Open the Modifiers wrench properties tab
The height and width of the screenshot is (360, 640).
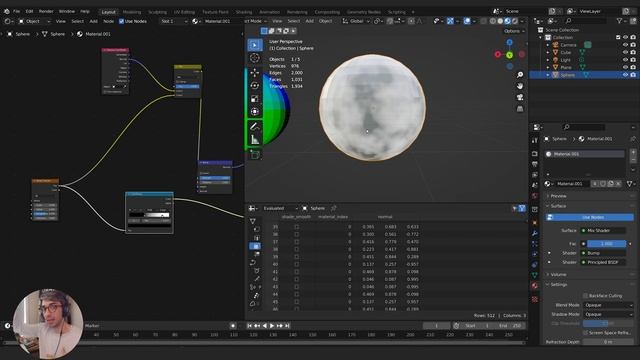(535, 233)
